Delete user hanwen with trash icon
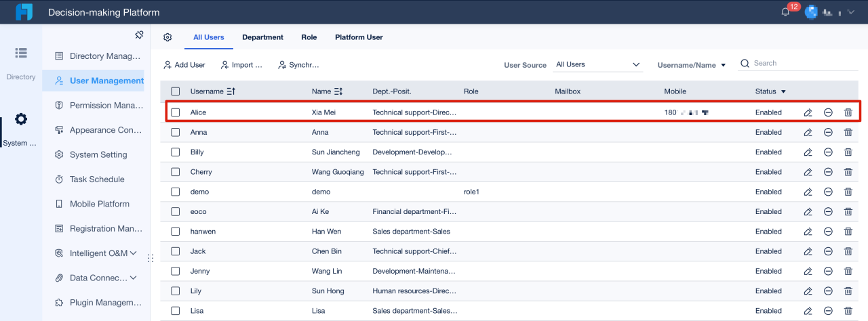The width and height of the screenshot is (868, 321). click(x=848, y=232)
